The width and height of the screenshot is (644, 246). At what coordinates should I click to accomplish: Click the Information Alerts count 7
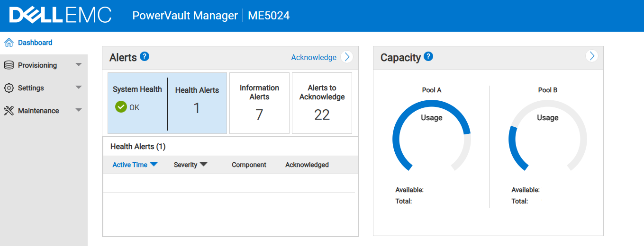(259, 115)
